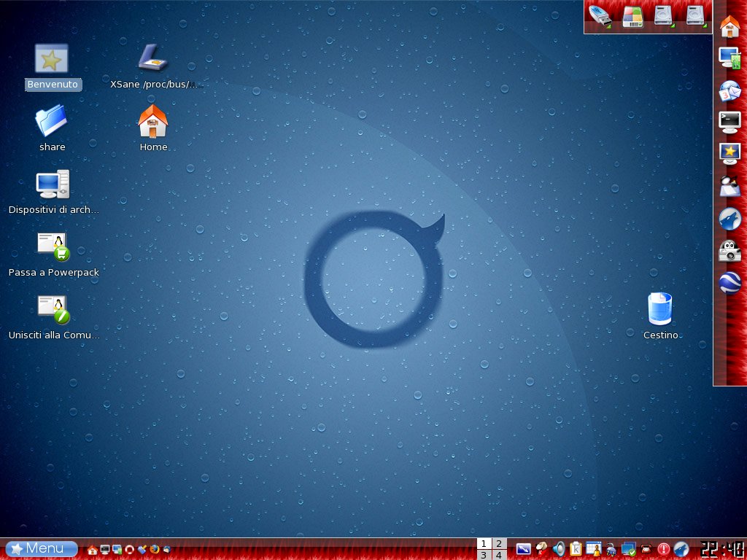Click the dog-head tray icon
This screenshot has height=560, width=747.
coord(541,550)
